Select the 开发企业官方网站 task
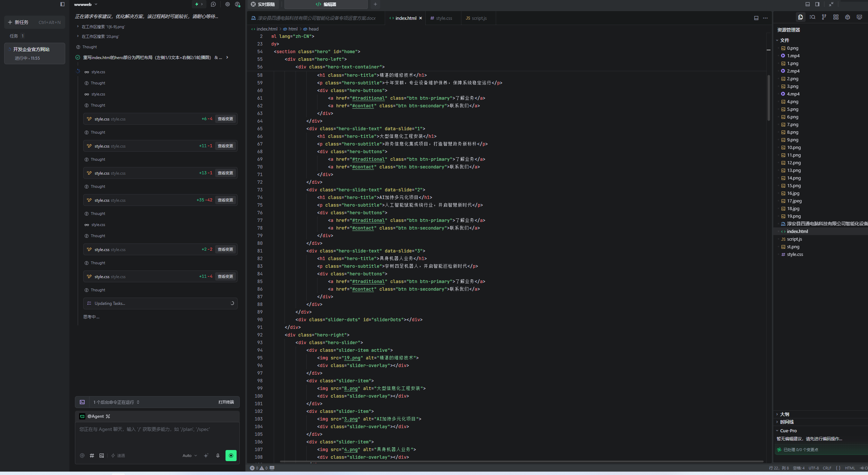 click(x=34, y=53)
